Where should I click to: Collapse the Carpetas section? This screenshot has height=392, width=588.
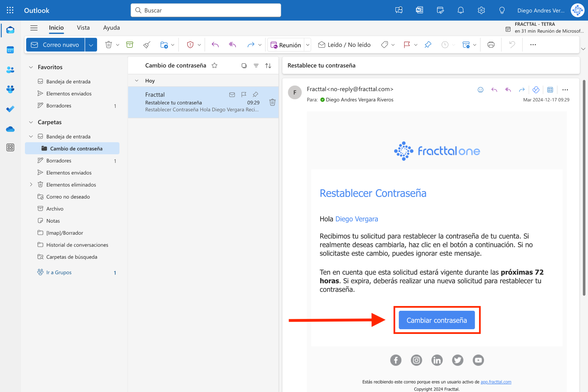click(31, 122)
